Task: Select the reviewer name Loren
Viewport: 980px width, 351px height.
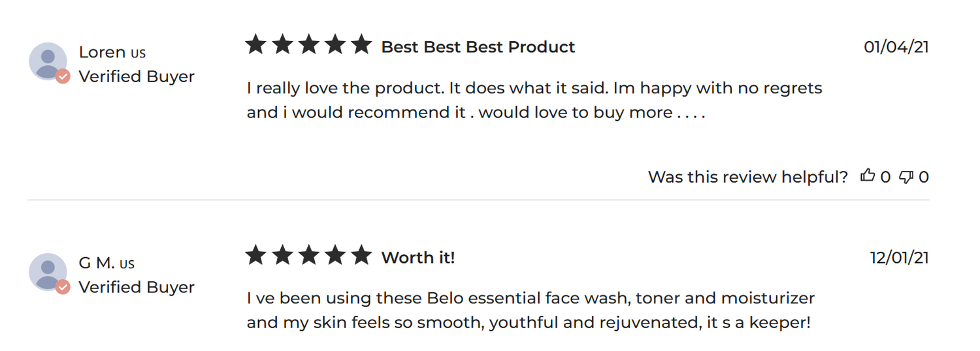Action: tap(102, 52)
